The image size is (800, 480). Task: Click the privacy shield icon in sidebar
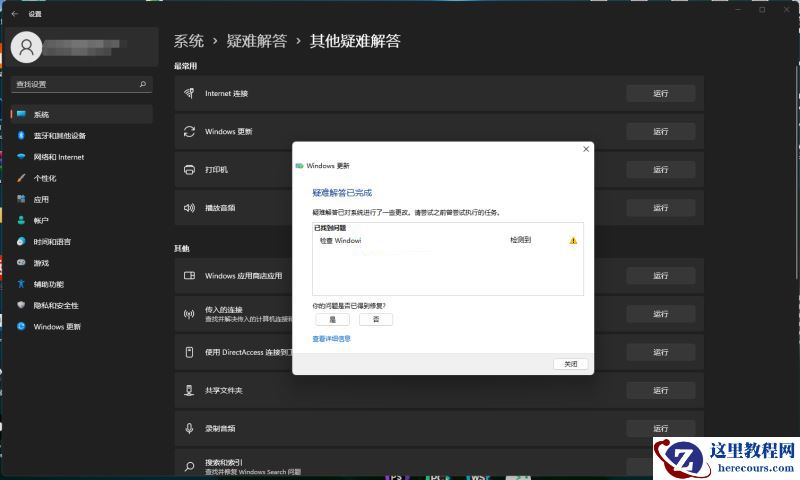21,305
